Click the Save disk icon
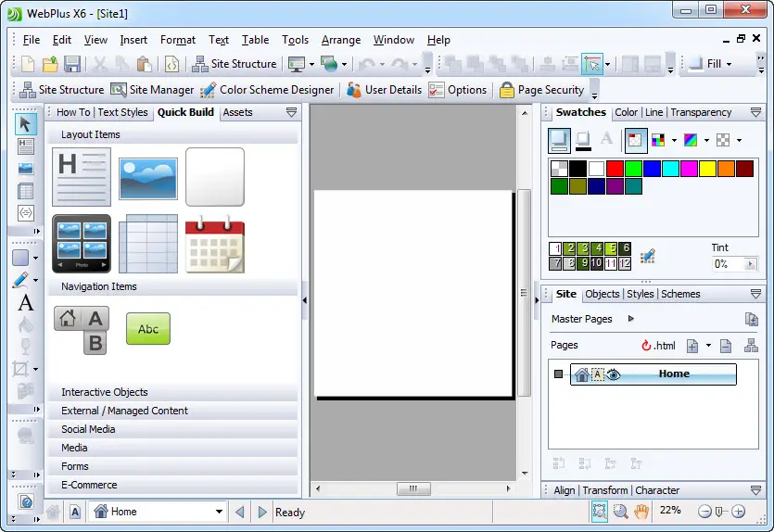This screenshot has height=532, width=774. [72, 64]
